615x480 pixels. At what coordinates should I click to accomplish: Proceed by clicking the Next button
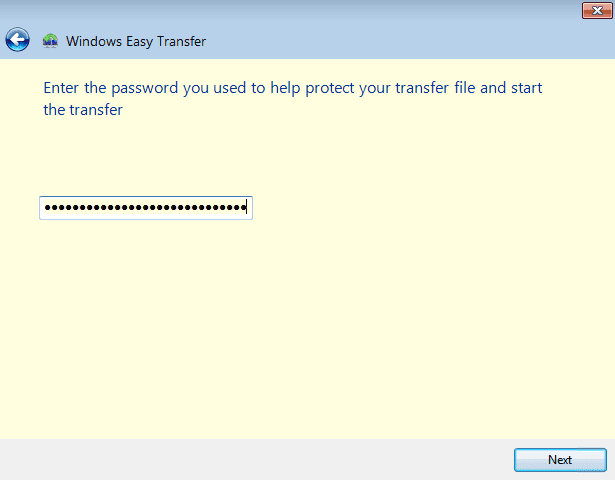point(560,460)
